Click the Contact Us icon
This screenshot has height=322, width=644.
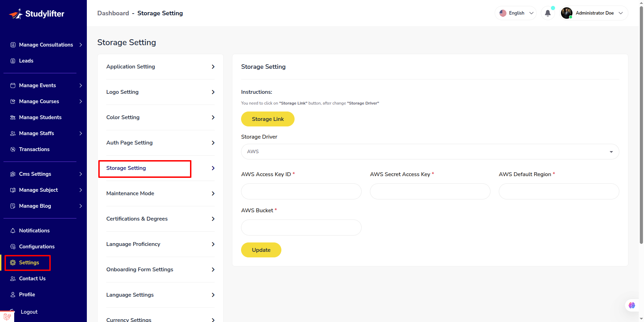(13, 279)
